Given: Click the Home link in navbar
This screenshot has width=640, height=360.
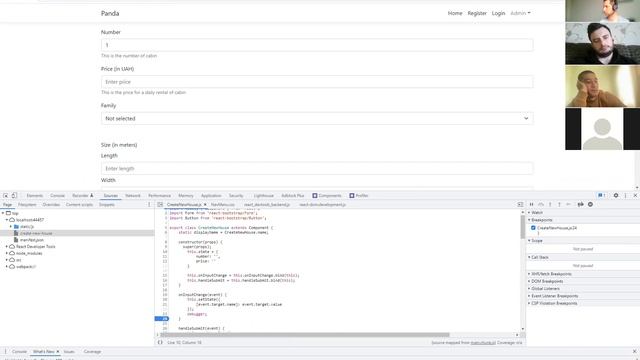Looking at the screenshot, I should point(455,13).
